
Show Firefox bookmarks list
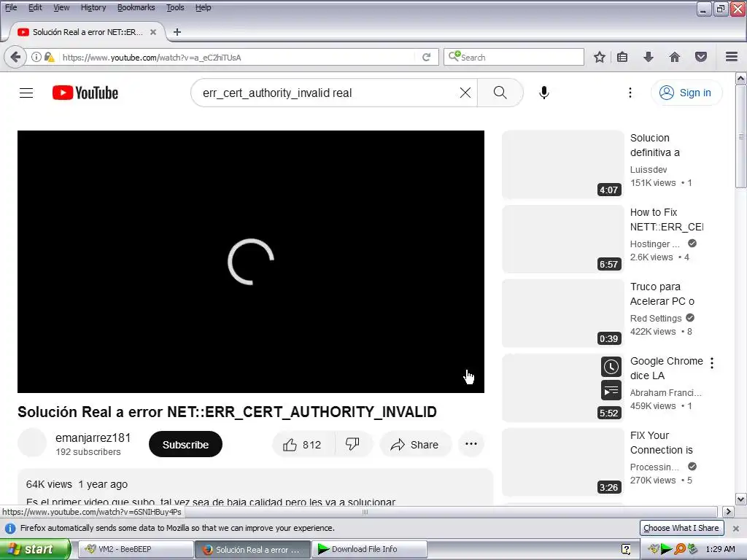(x=622, y=57)
